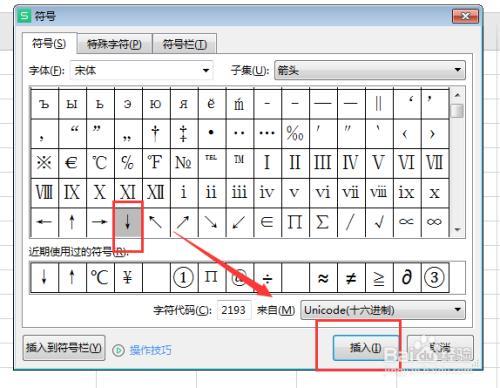This screenshot has height=388, width=500.
Task: Click the 字符代码 input field
Action: tap(234, 310)
